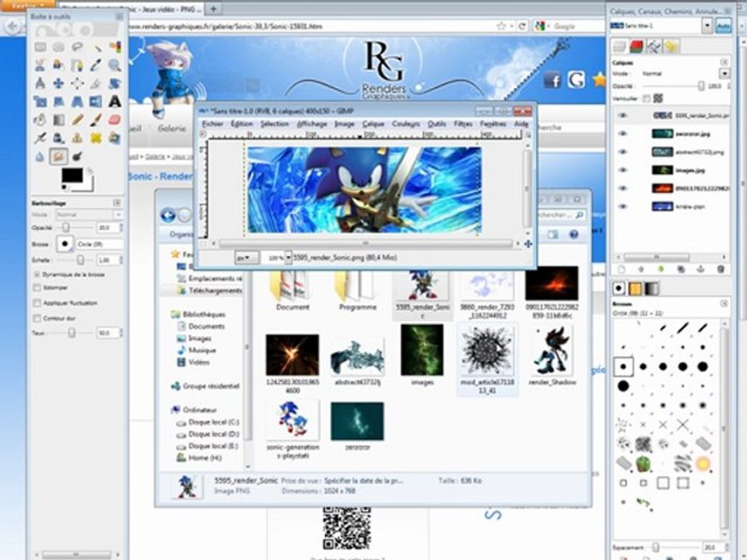The height and width of the screenshot is (560, 747).
Task: Click the black foreground color swatch
Action: coord(72,175)
